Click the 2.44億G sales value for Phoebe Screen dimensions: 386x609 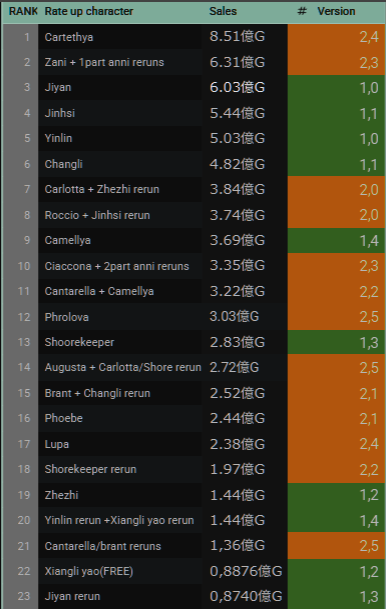coord(237,418)
